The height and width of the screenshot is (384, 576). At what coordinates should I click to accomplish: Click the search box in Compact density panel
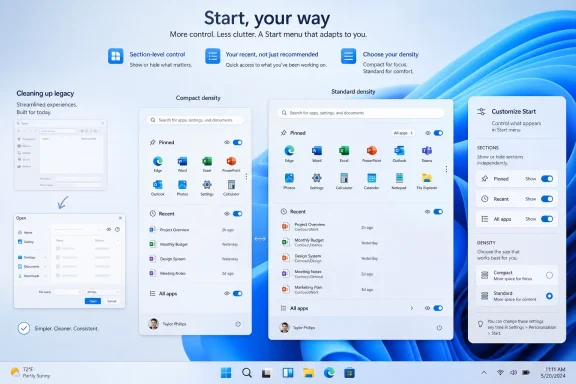(x=195, y=120)
